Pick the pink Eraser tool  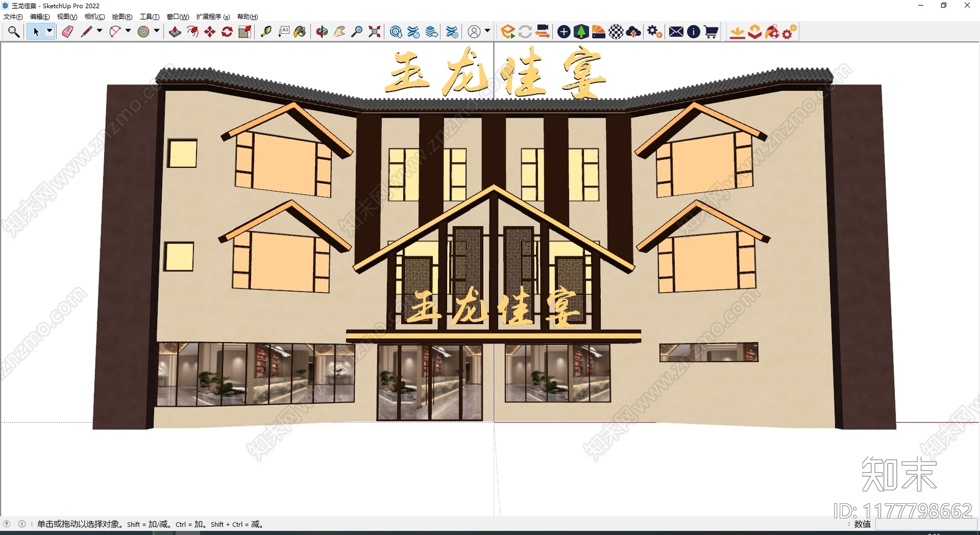(67, 32)
